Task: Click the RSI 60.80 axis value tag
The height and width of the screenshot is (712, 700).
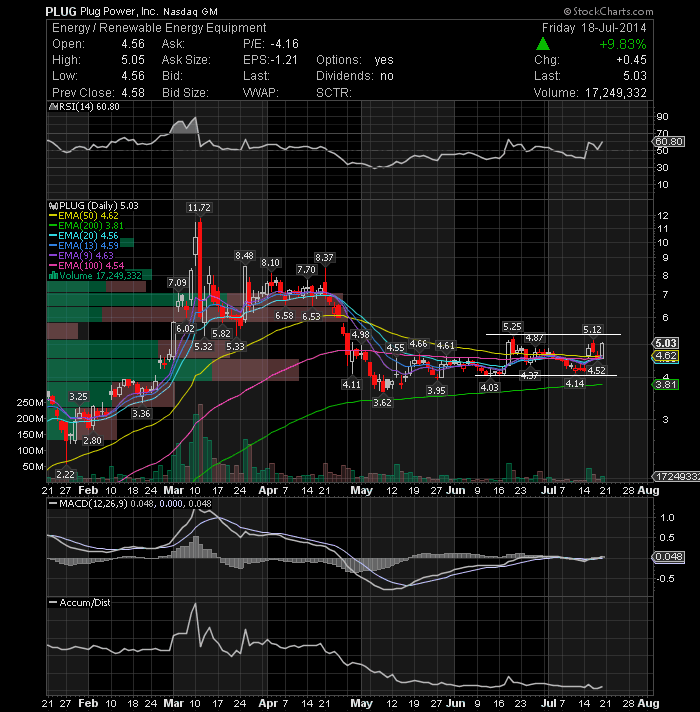Action: click(669, 142)
